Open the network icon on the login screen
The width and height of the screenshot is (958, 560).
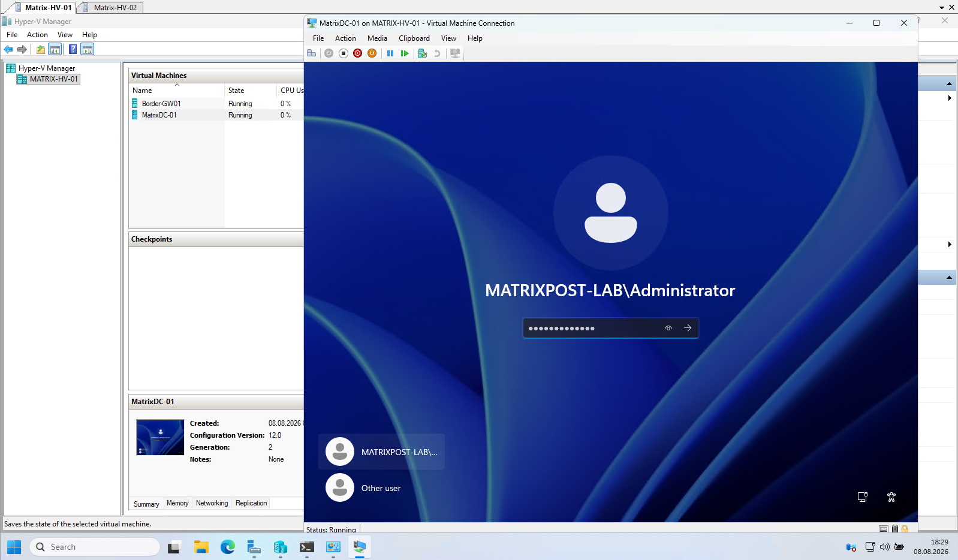click(863, 497)
